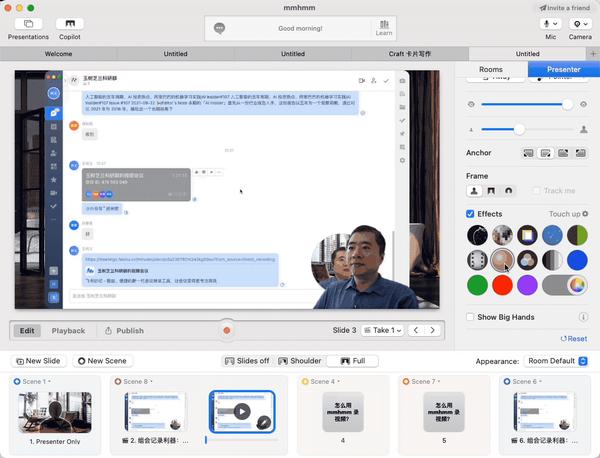Image resolution: width=600 pixels, height=458 pixels.
Task: Adjust the presenter size slider
Action: pos(527,129)
